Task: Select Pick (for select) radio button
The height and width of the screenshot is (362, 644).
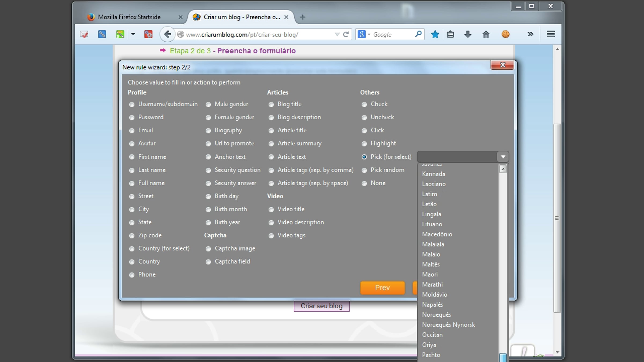Action: [x=364, y=157]
